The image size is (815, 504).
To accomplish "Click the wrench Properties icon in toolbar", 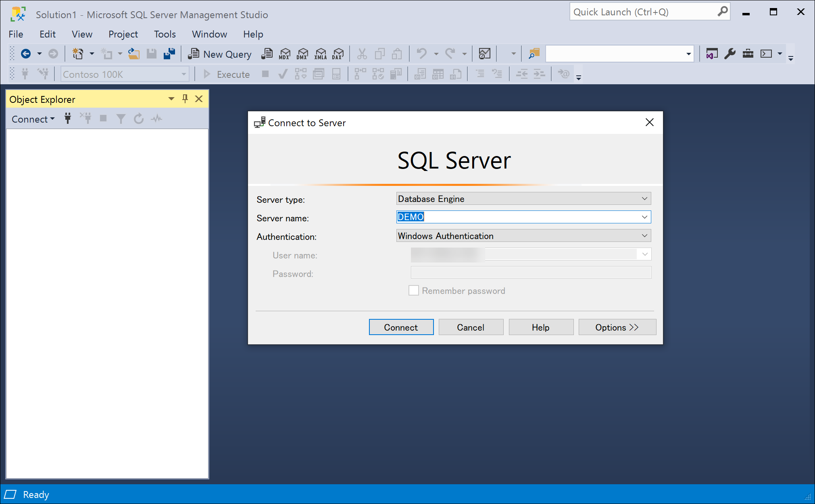I will pos(730,54).
